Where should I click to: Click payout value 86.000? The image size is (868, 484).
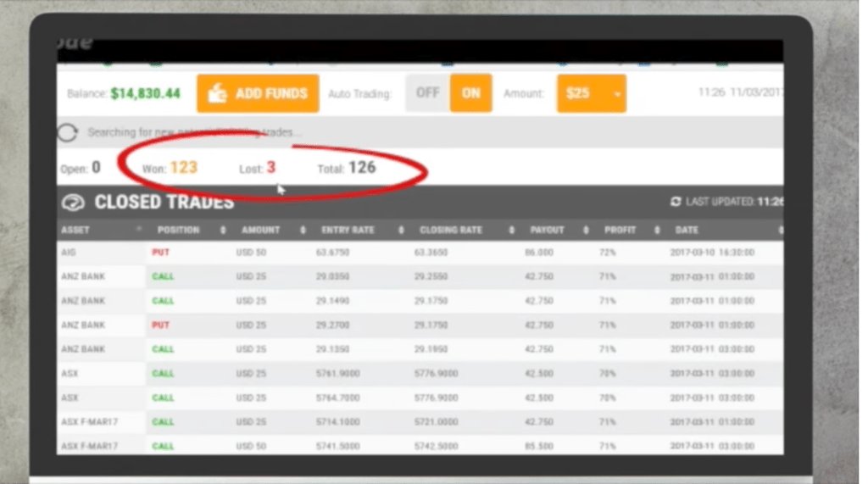tap(539, 253)
